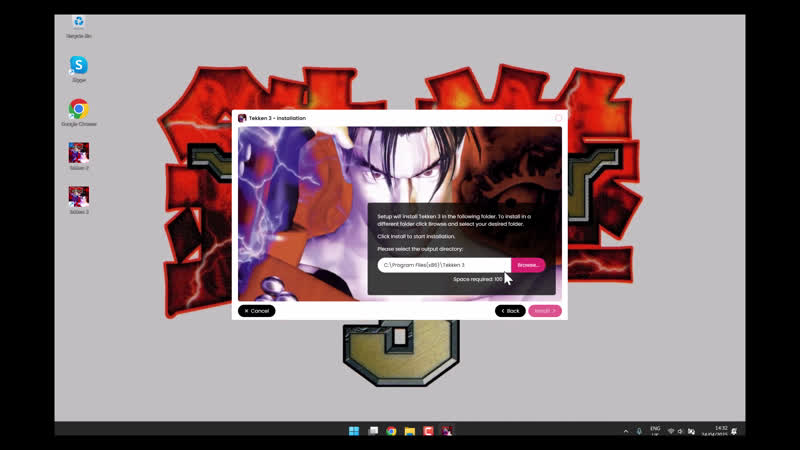Click the Tekken icon in installer title bar
Image resolution: width=800 pixels, height=450 pixels.
pyautogui.click(x=242, y=118)
